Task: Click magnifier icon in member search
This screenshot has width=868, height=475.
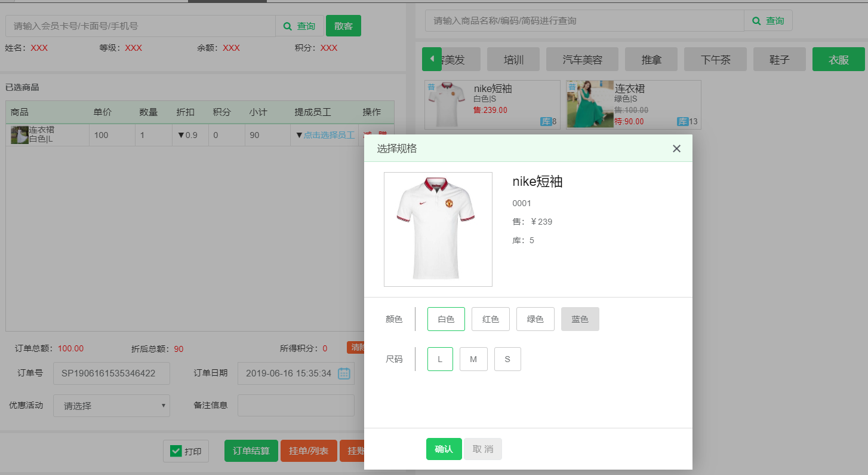Action: tap(287, 26)
